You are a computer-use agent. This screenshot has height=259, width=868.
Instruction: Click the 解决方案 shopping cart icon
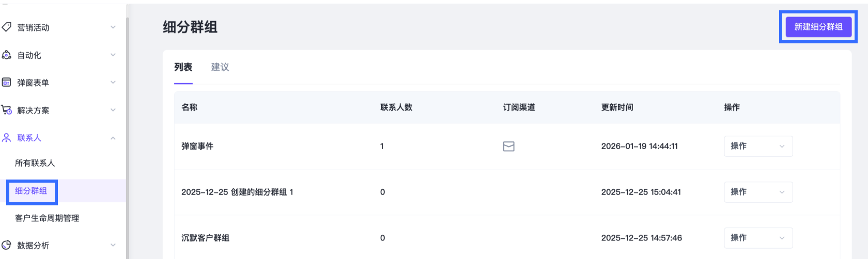(7, 110)
